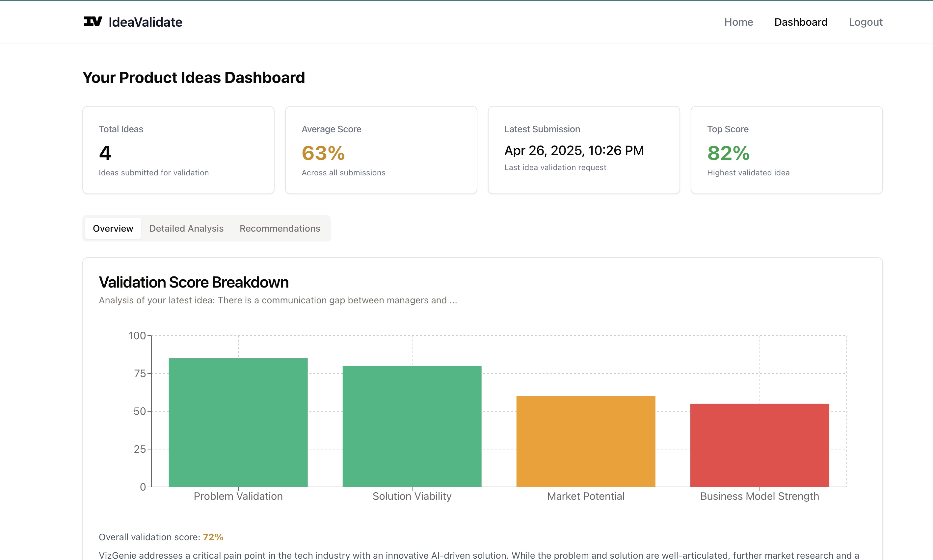933x560 pixels.
Task: Click the green Solution Viability bar
Action: point(412,426)
